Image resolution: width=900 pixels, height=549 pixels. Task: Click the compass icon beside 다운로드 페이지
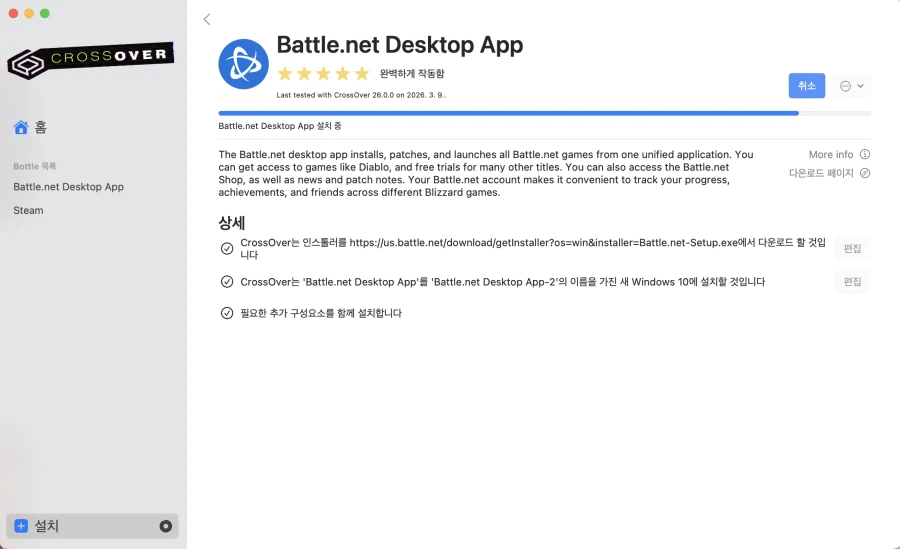[864, 173]
